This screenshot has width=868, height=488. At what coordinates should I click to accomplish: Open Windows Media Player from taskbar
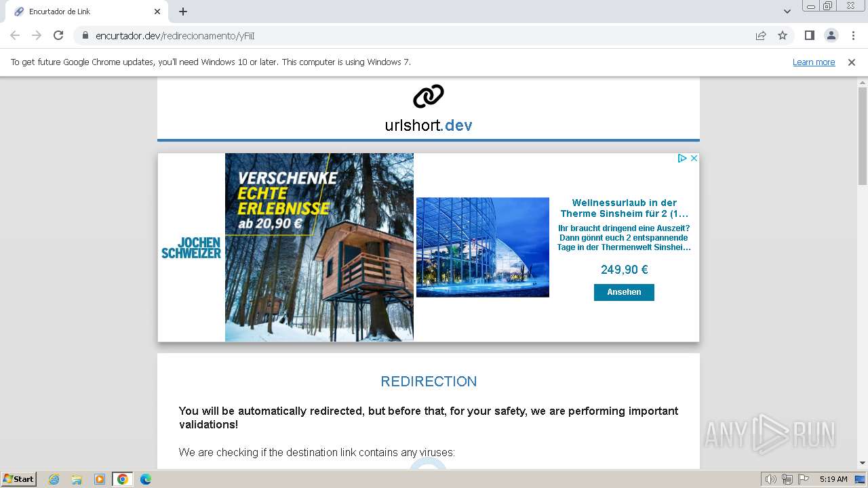coord(100,479)
